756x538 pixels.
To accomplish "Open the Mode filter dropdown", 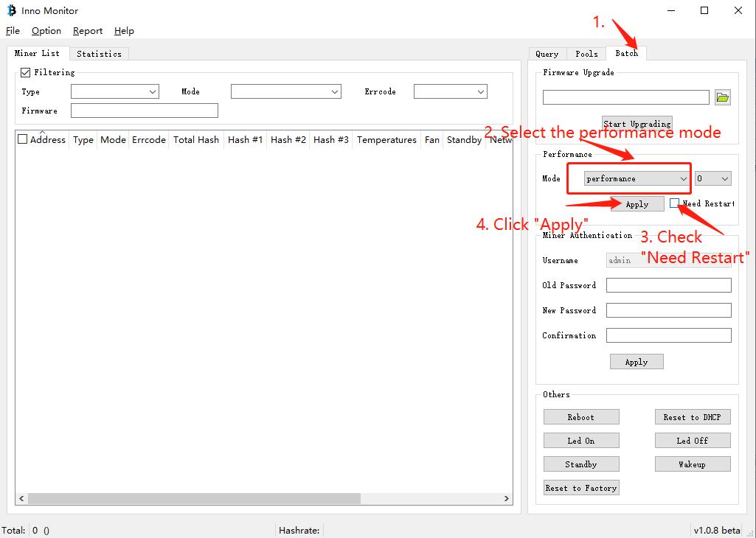I will pos(285,91).
